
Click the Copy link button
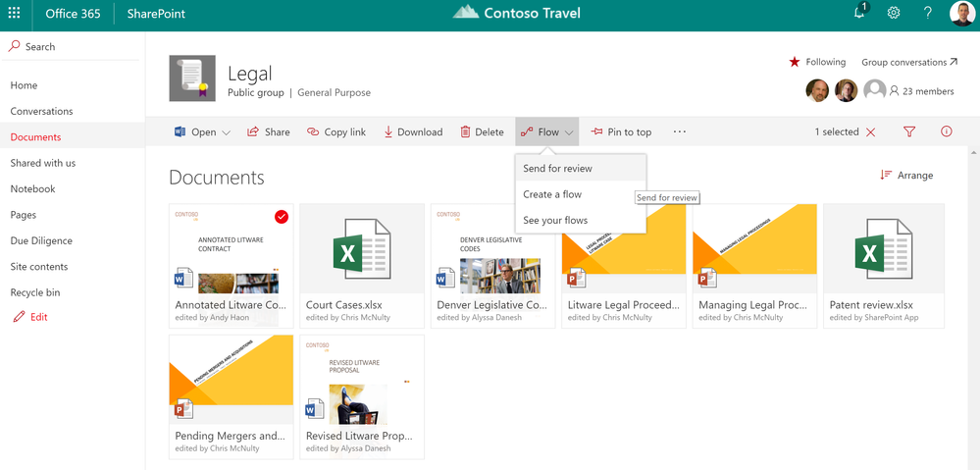[x=336, y=131]
